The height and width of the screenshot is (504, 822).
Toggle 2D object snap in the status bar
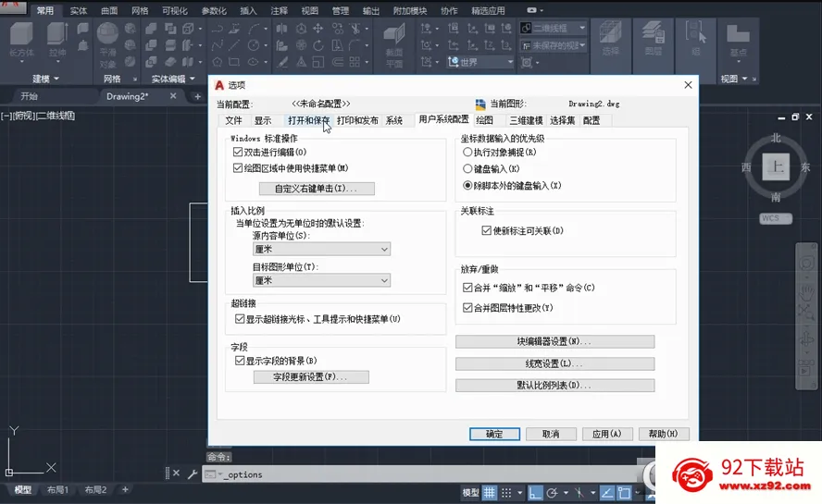coord(624,493)
